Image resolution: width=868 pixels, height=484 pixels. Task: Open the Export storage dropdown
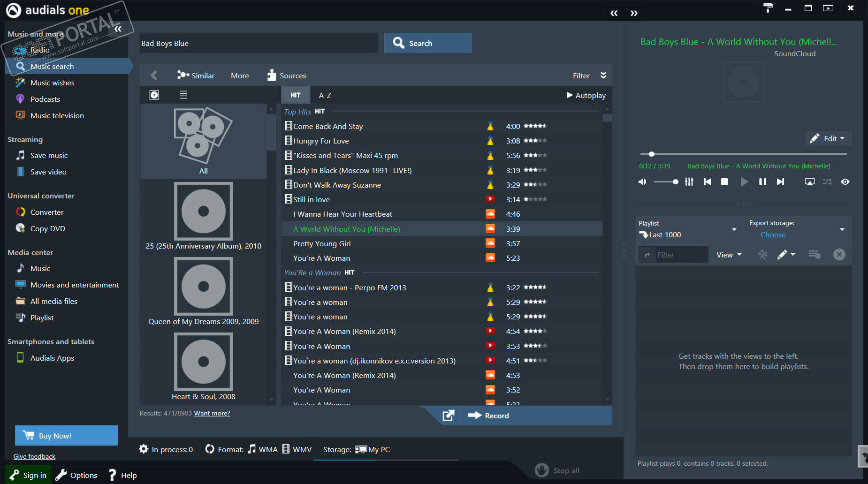click(797, 229)
